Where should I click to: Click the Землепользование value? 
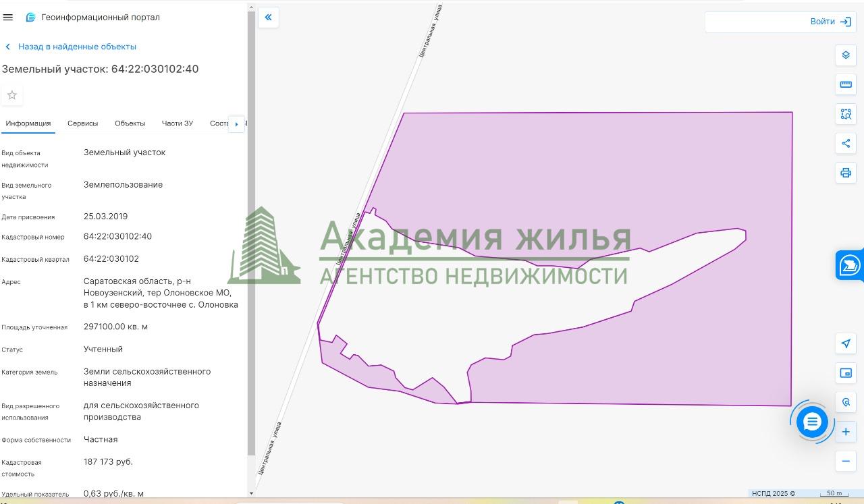pyautogui.click(x=123, y=185)
